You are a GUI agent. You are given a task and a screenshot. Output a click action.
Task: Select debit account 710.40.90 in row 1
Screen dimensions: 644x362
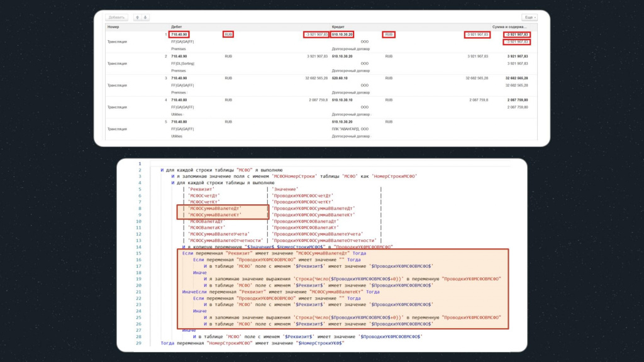[x=179, y=35]
